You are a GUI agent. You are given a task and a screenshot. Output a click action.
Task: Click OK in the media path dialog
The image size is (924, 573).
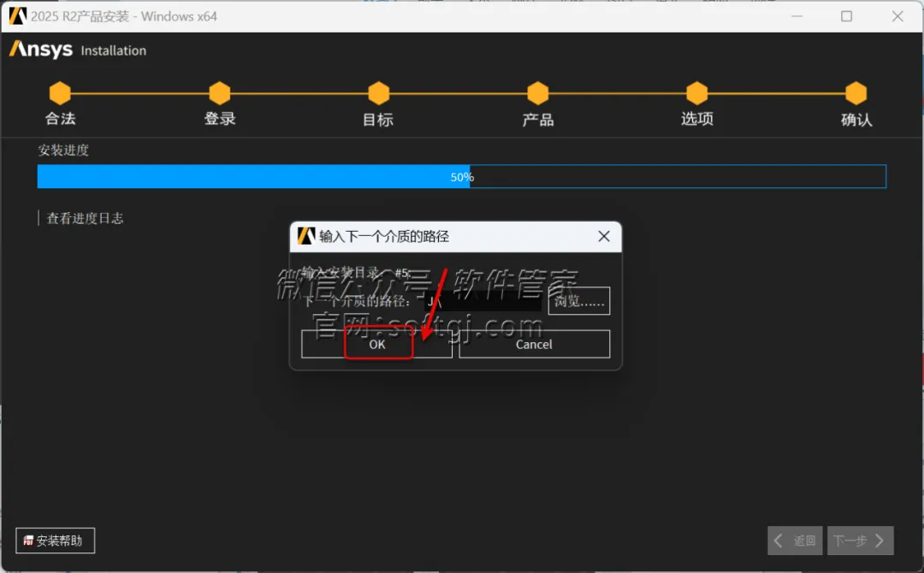[376, 344]
